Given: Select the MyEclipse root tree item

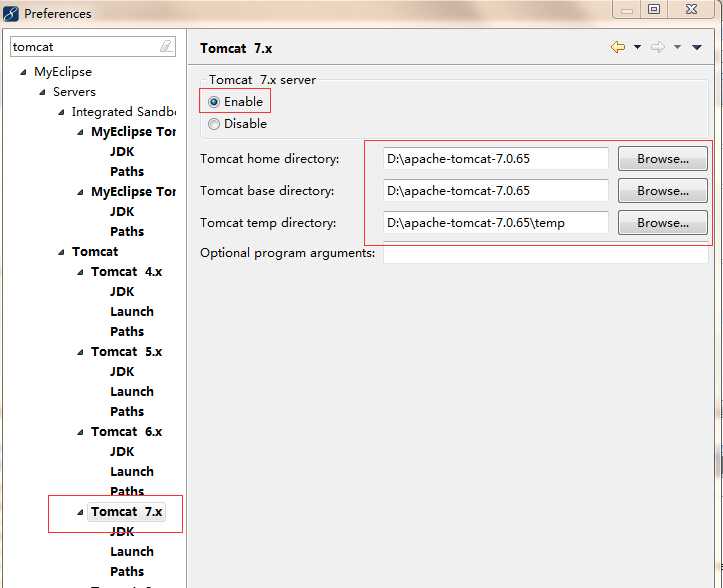Looking at the screenshot, I should (x=63, y=72).
